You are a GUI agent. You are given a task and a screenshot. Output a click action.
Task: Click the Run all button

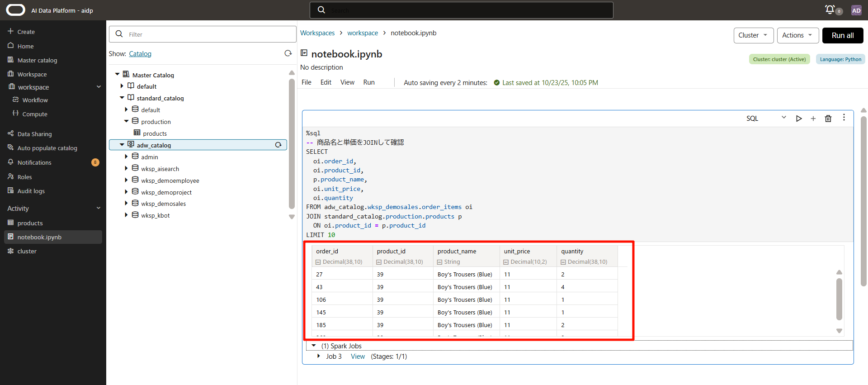[843, 35]
